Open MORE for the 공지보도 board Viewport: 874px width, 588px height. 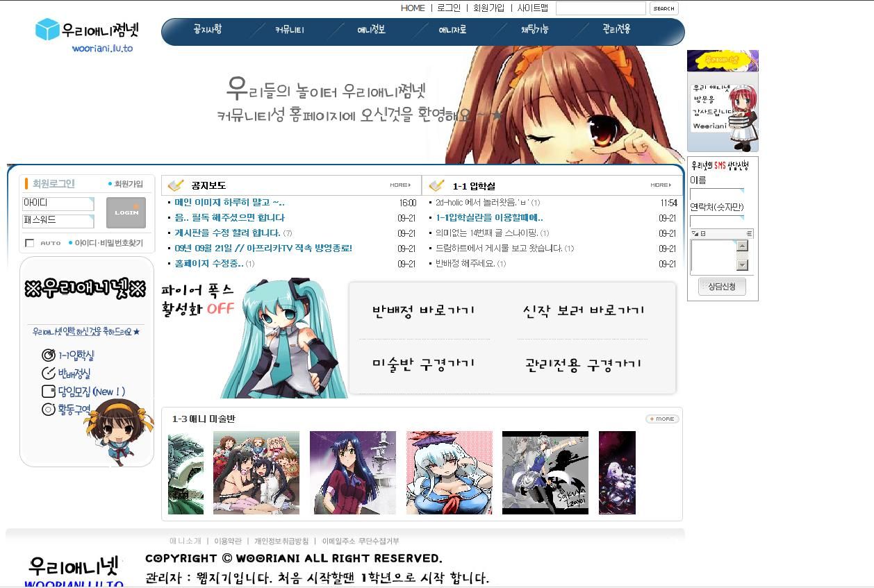400,185
